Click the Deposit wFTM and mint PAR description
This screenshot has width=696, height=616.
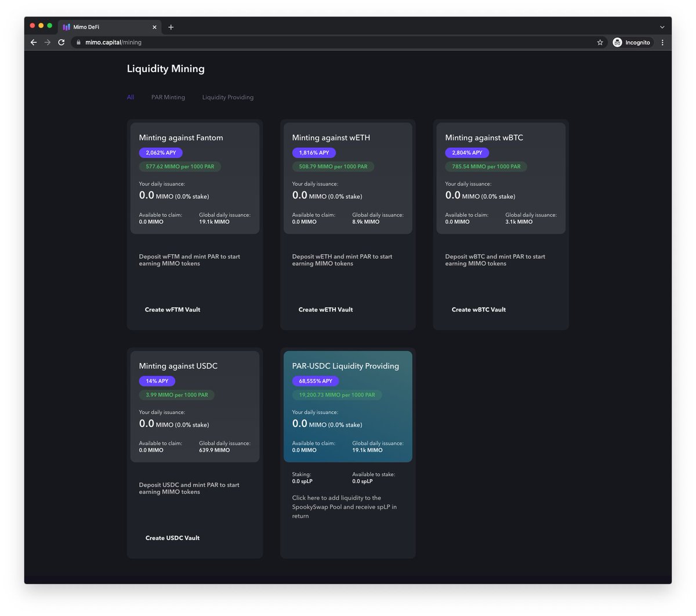click(x=190, y=260)
